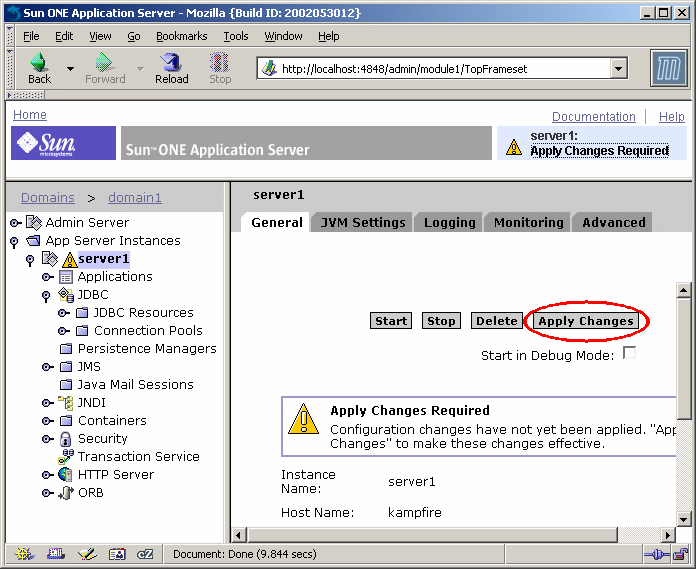Screen dimensions: 696x569
Task: Open the URL bar history dropdown
Action: (x=619, y=69)
